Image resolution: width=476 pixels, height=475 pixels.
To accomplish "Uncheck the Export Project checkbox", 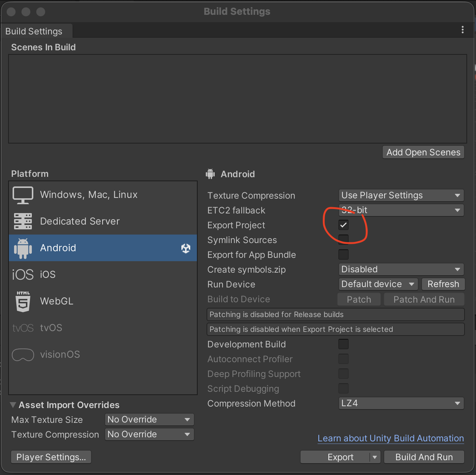I will (x=343, y=225).
